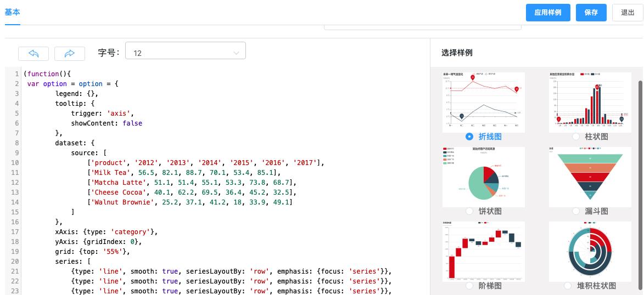Click the waterfall step chart thumbnail
The width and height of the screenshot is (644, 295).
click(x=483, y=251)
